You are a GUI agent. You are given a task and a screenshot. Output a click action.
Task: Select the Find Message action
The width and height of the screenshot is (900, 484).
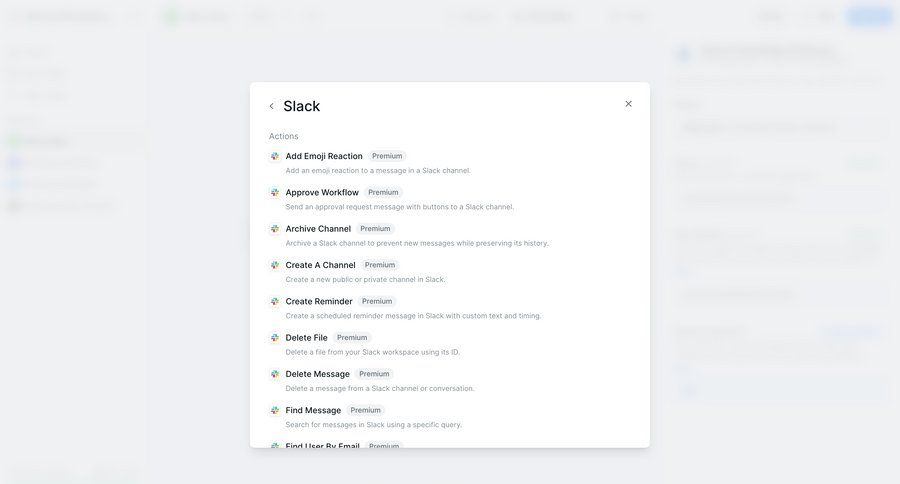[313, 410]
